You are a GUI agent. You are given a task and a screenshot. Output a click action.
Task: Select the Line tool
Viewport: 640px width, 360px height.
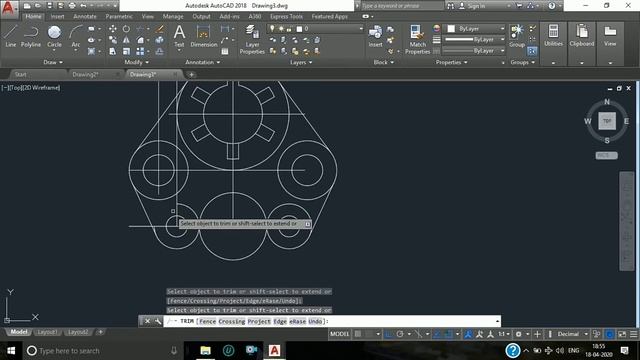(x=11, y=36)
